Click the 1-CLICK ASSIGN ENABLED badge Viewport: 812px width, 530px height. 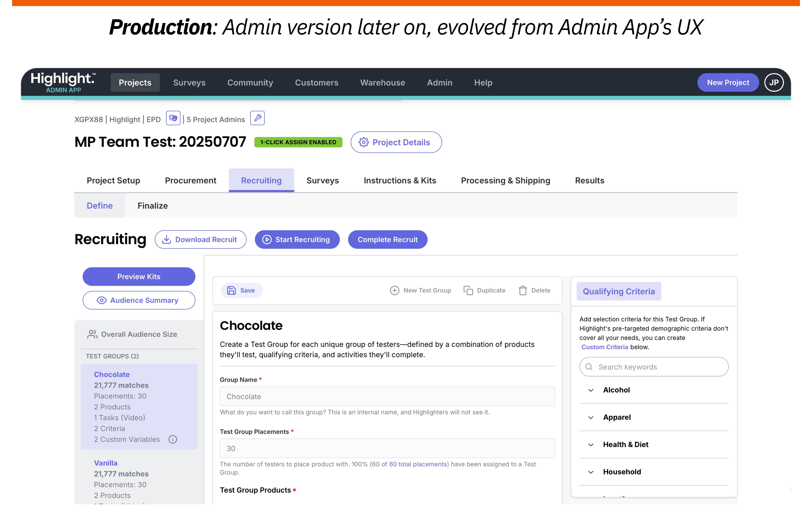click(x=298, y=142)
